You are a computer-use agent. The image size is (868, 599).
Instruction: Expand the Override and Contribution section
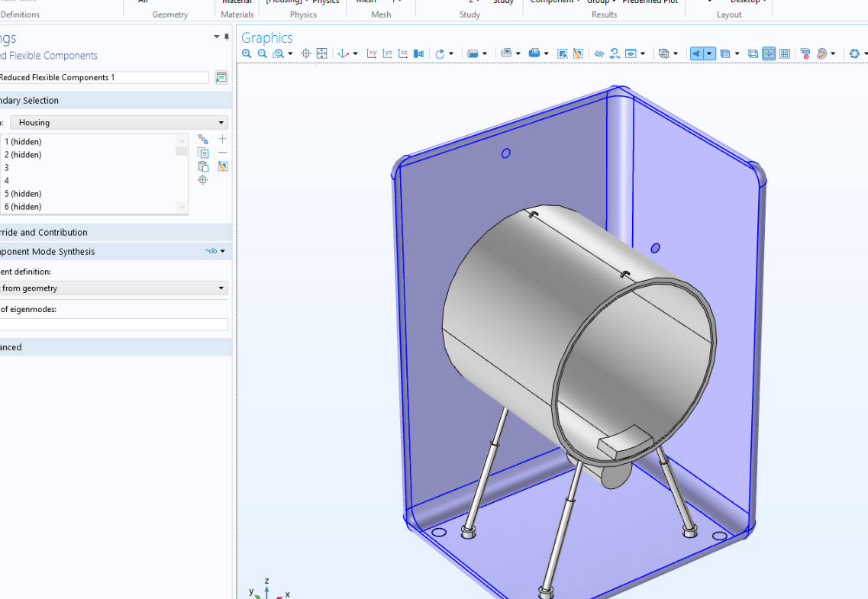click(116, 232)
